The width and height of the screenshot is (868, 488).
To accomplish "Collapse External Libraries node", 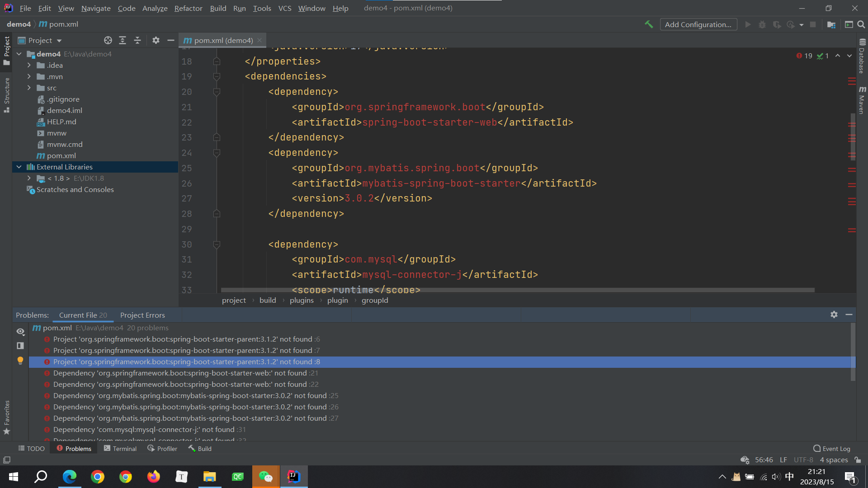I will click(19, 167).
